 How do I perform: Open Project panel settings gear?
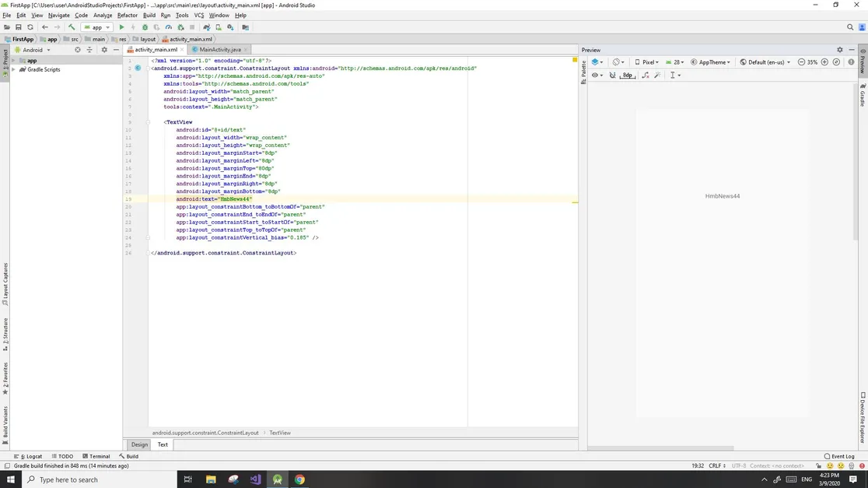104,50
